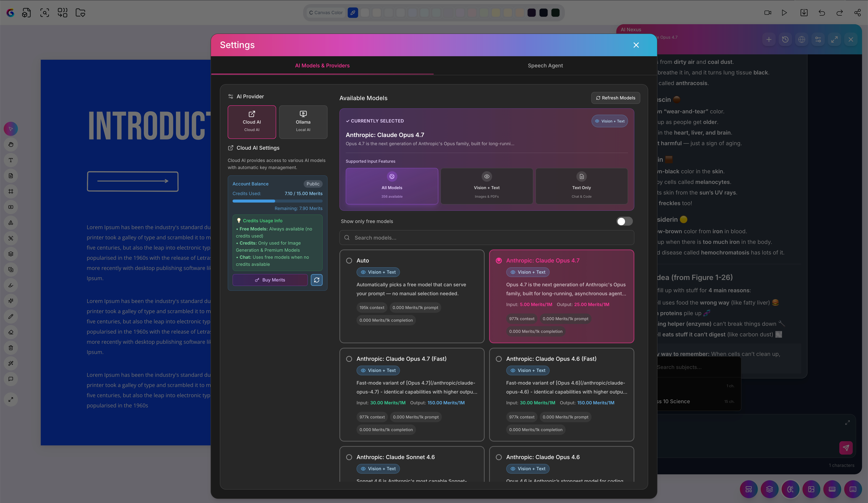Click the send message paper-plane button
The width and height of the screenshot is (868, 503).
(846, 448)
